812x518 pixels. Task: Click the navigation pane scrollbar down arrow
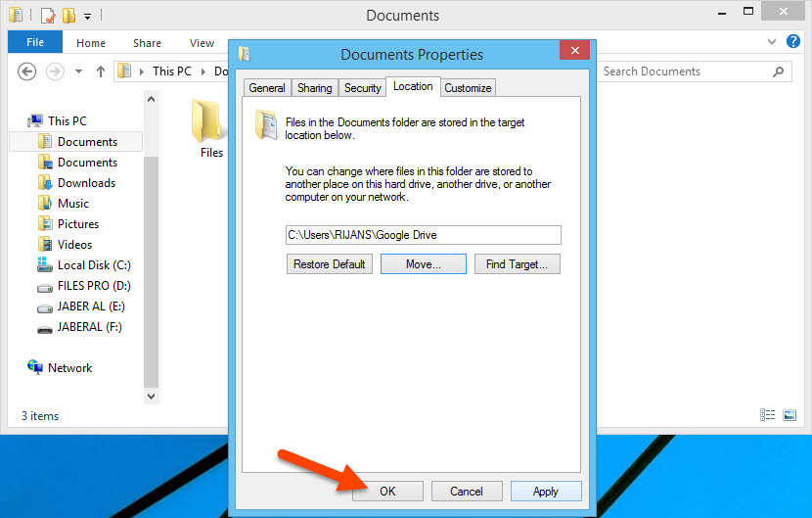151,396
